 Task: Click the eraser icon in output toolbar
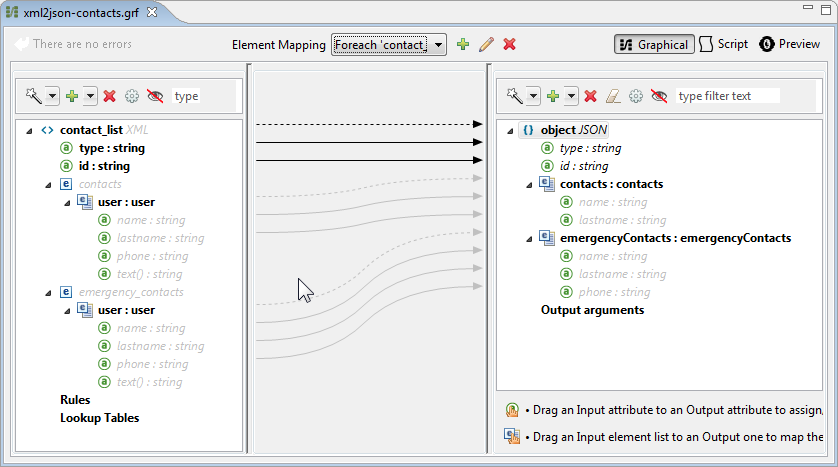[613, 96]
